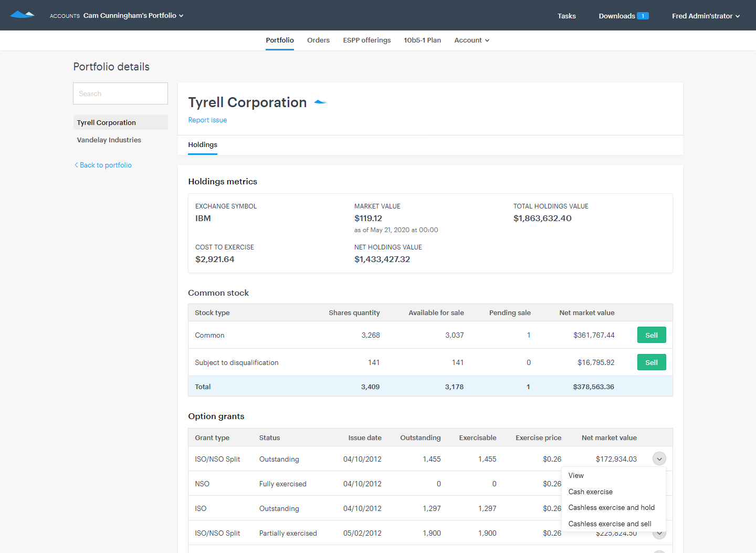This screenshot has height=553, width=756.
Task: Click the IBM exchange symbol value
Action: 203,218
